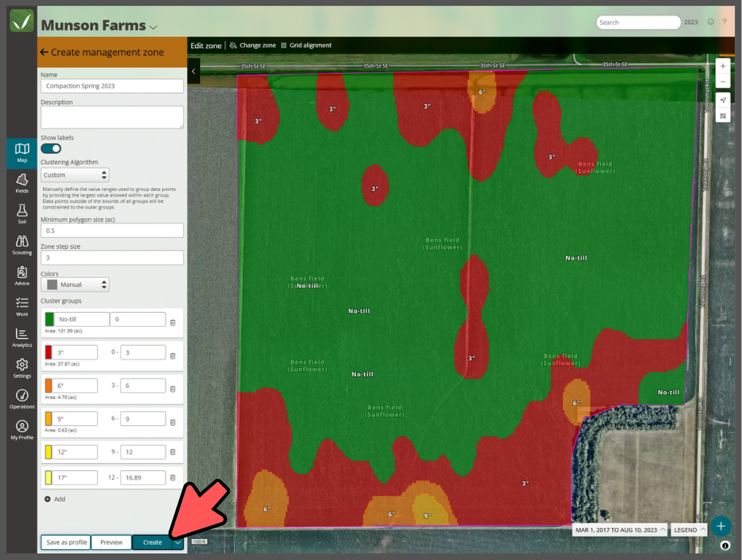Open the Operations section
This screenshot has width=742, height=560.
pyautogui.click(x=22, y=399)
